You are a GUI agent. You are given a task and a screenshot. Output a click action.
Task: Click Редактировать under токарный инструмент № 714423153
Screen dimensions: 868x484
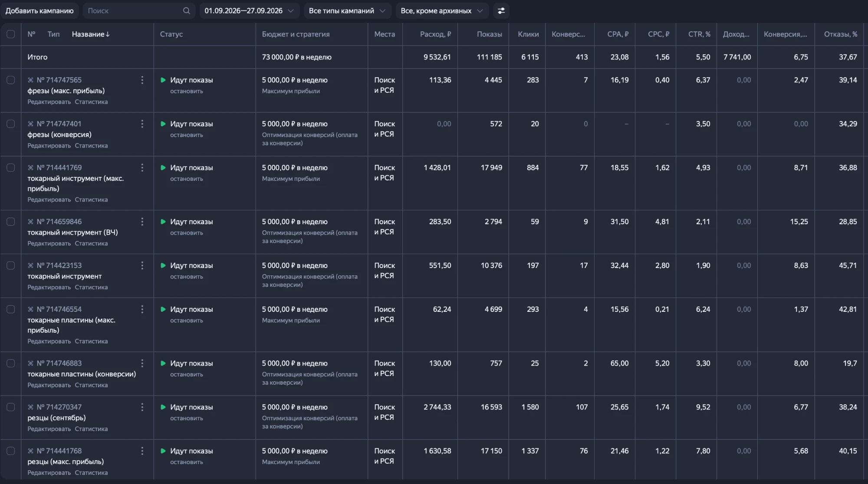(x=49, y=288)
